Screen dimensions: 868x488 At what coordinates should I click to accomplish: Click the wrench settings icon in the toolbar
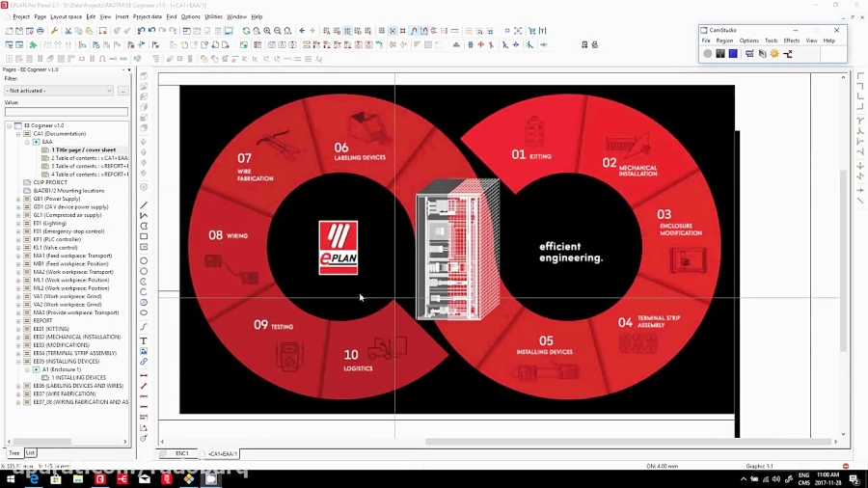pyautogui.click(x=54, y=31)
